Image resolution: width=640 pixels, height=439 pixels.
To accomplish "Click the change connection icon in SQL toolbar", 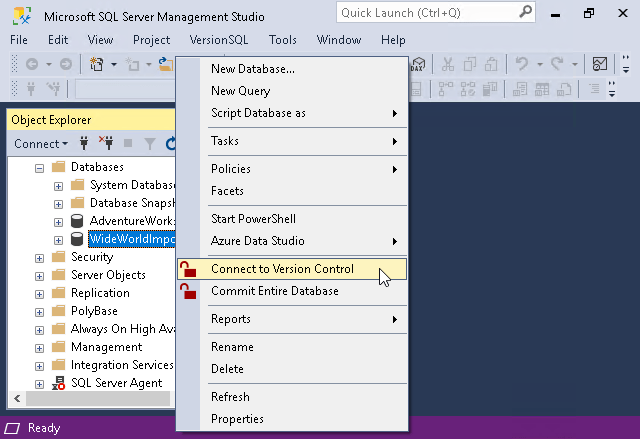I will pyautogui.click(x=53, y=89).
